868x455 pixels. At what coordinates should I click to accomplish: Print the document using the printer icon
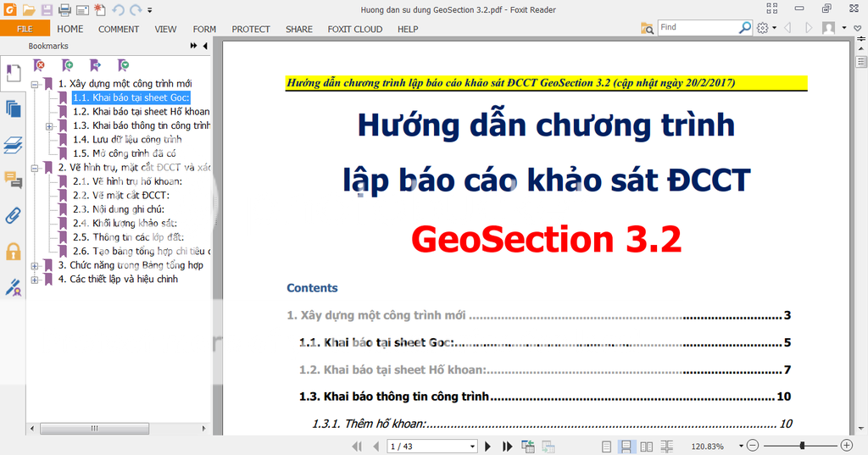pos(64,9)
